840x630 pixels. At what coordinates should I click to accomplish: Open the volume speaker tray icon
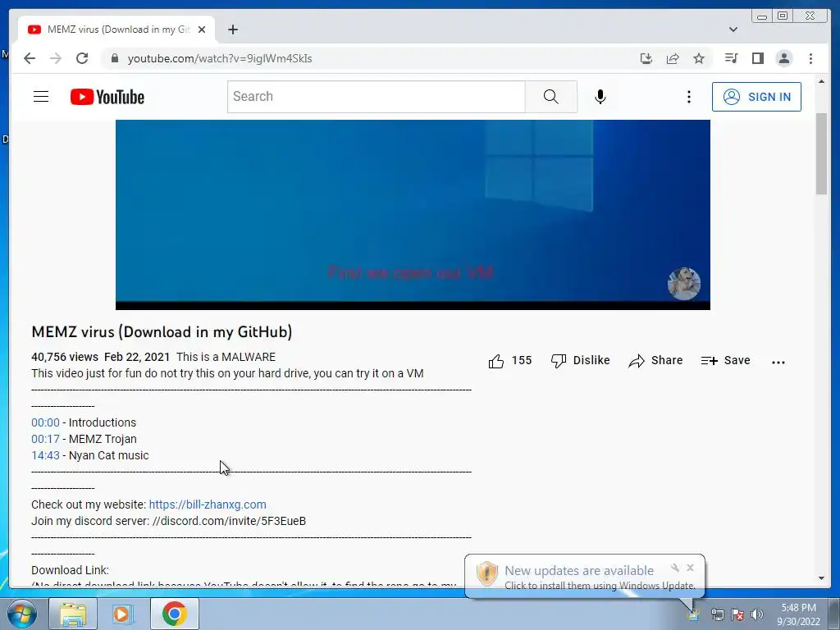pos(757,614)
